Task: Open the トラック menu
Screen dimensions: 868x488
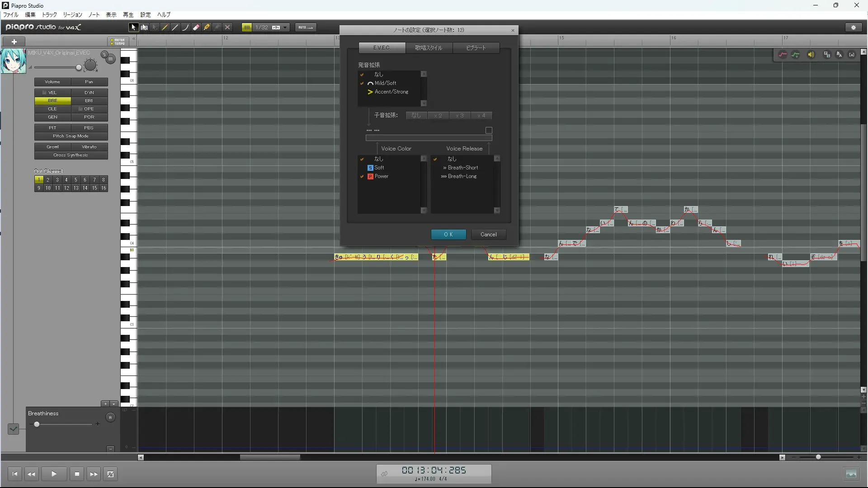Action: pyautogui.click(x=49, y=14)
